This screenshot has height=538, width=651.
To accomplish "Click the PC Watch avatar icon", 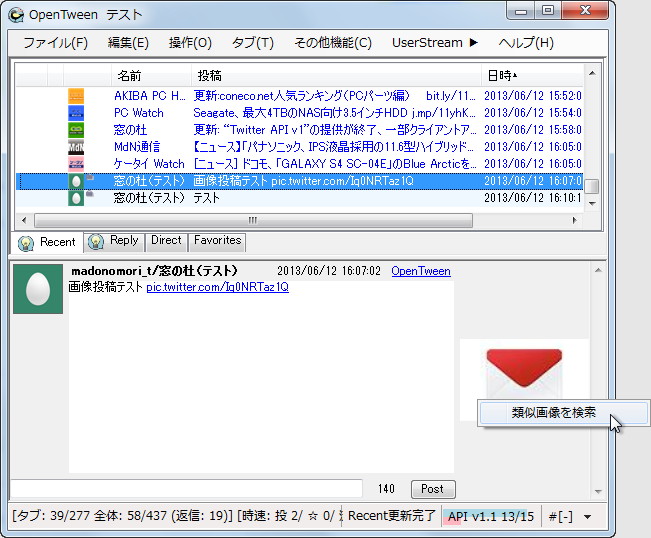I will pyautogui.click(x=76, y=113).
